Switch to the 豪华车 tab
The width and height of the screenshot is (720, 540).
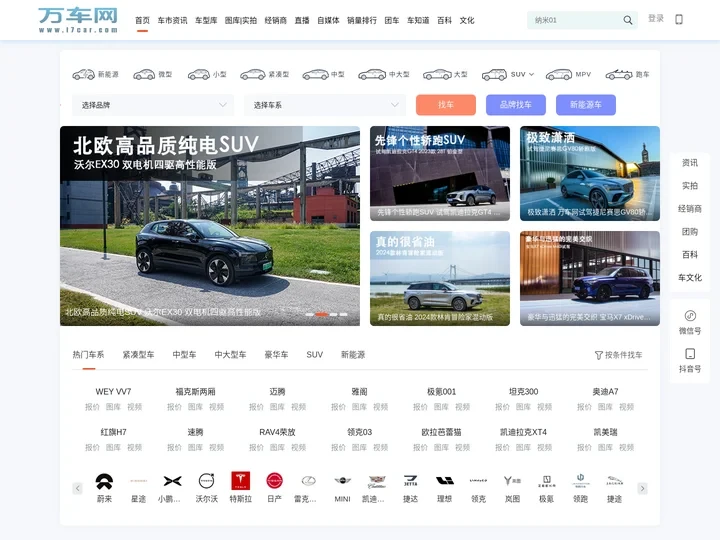(276, 354)
